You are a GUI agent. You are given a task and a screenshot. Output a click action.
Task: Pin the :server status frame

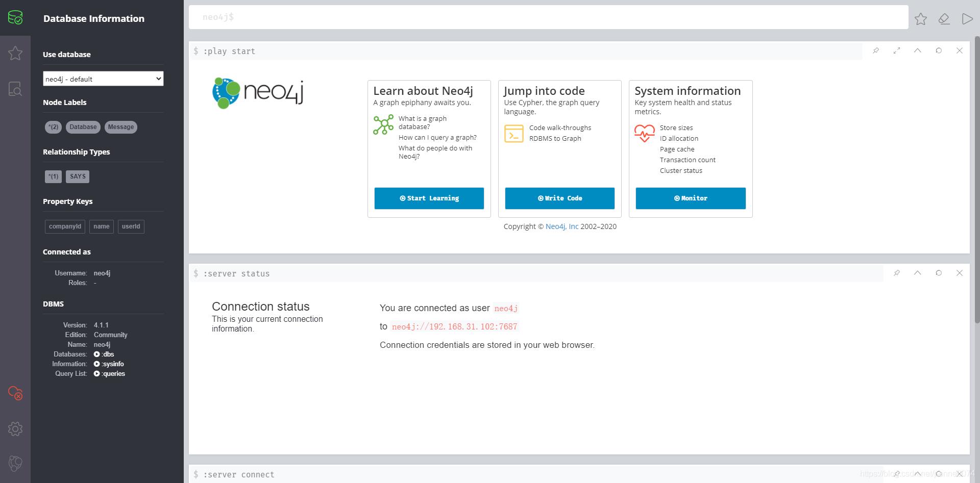897,273
